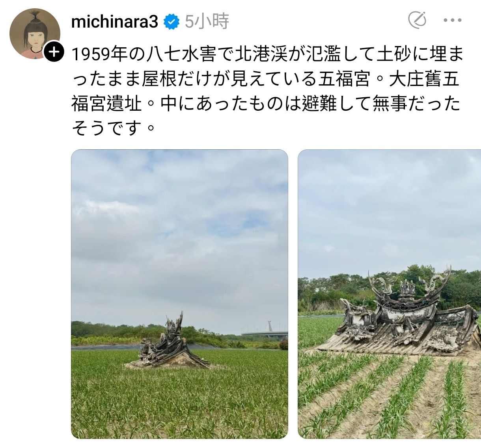Select the post text about 五福宮

(x=267, y=91)
